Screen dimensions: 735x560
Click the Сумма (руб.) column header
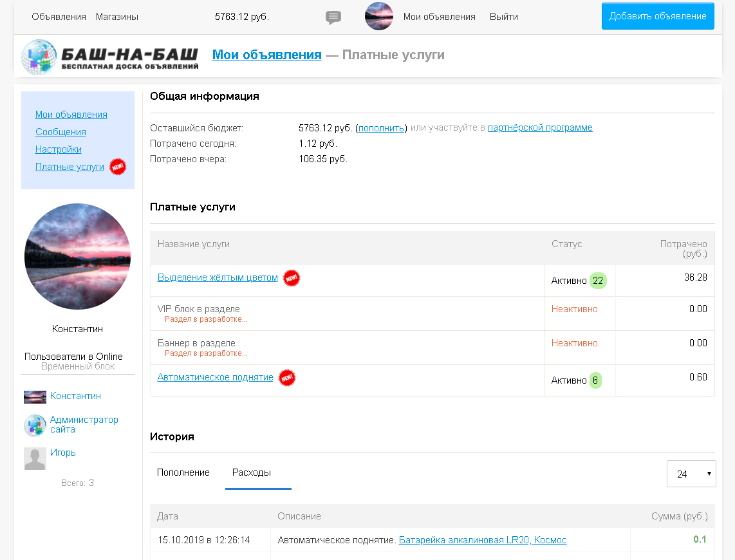[679, 516]
